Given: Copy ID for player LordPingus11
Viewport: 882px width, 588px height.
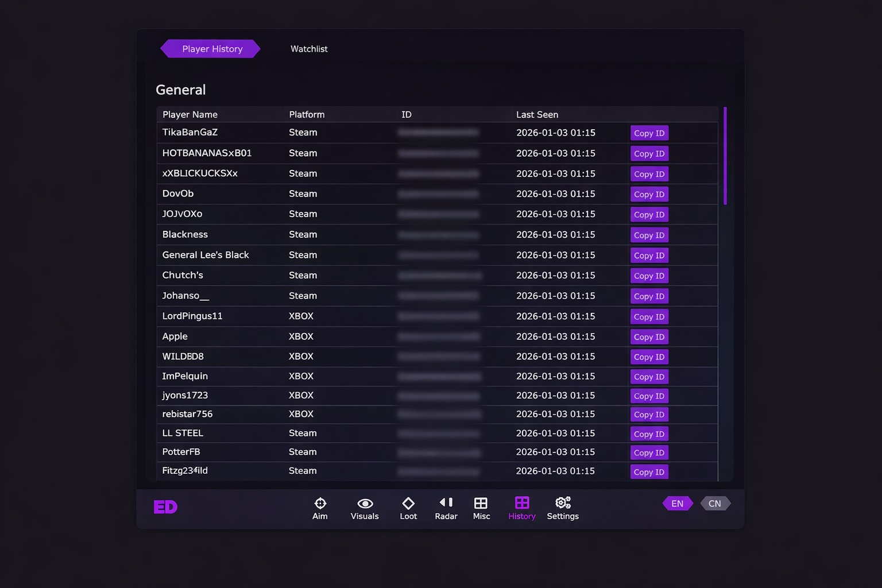Looking at the screenshot, I should click(x=649, y=317).
